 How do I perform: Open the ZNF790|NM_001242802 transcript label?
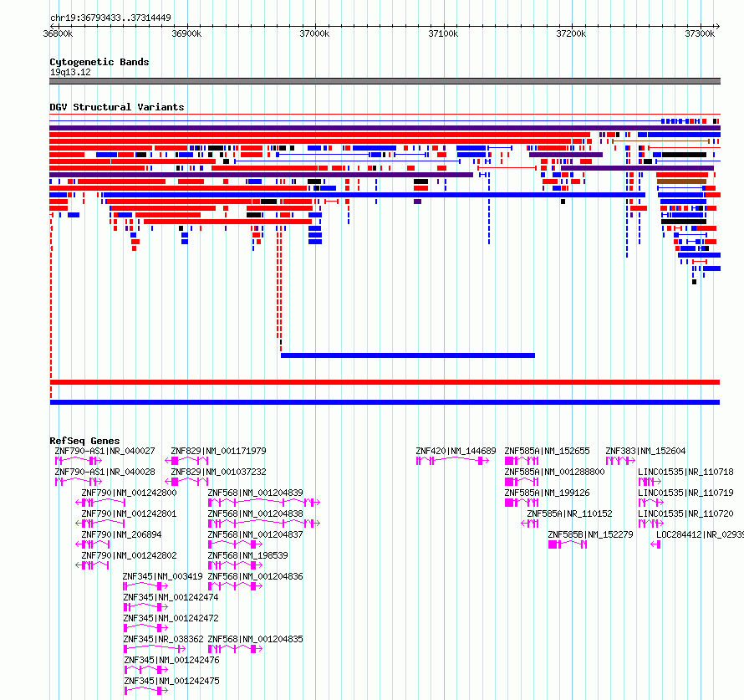tap(129, 555)
